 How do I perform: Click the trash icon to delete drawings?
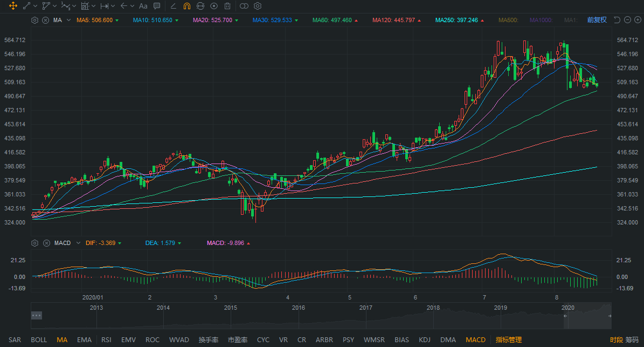[x=227, y=6]
